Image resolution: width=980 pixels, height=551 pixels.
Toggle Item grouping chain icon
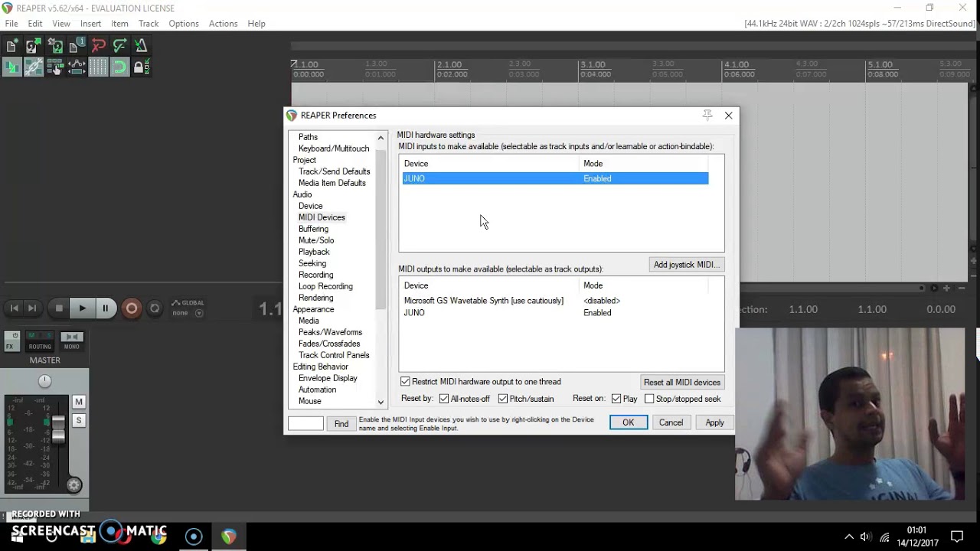coord(33,67)
